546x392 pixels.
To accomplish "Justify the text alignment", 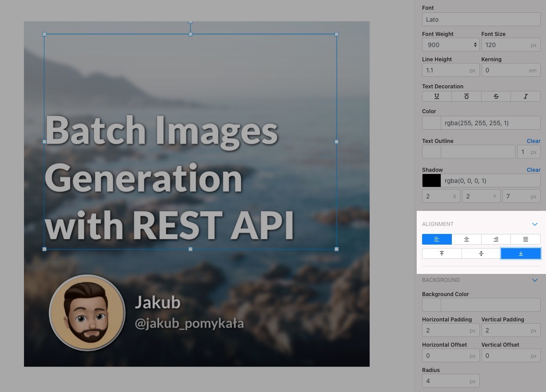I will (x=526, y=239).
